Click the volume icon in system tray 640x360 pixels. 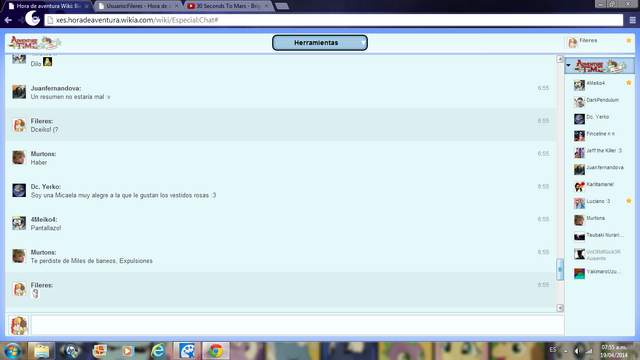(577, 351)
